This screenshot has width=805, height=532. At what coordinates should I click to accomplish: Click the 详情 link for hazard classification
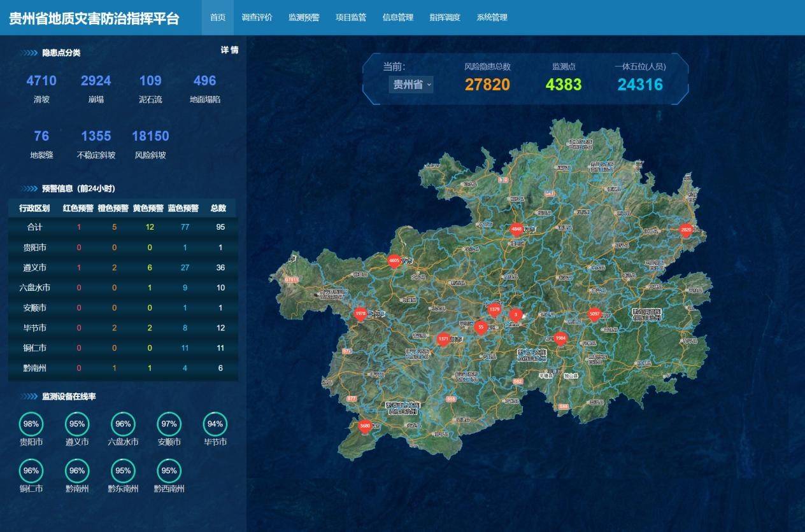tap(229, 50)
